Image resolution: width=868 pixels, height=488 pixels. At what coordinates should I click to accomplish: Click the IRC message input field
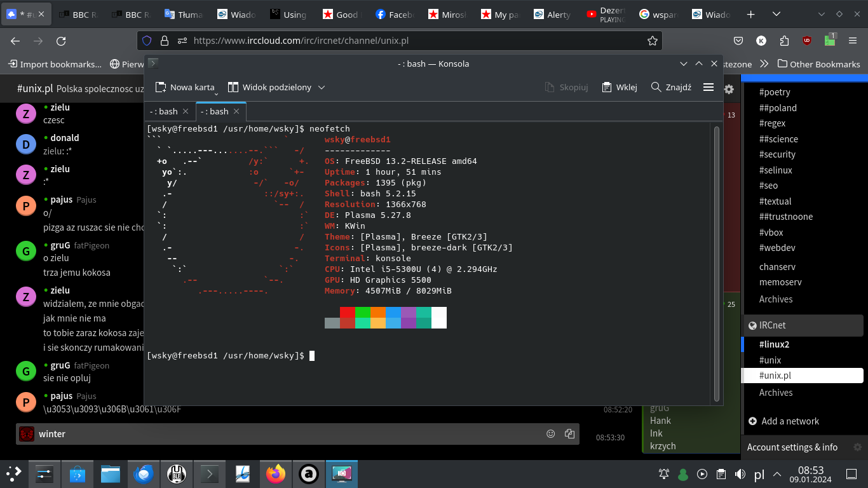tap(286, 434)
